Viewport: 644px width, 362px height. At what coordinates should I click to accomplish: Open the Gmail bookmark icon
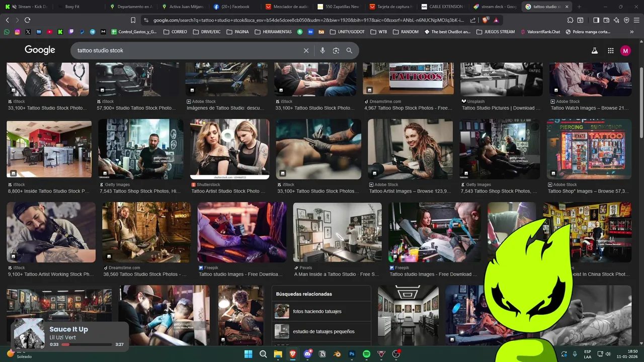click(x=103, y=32)
